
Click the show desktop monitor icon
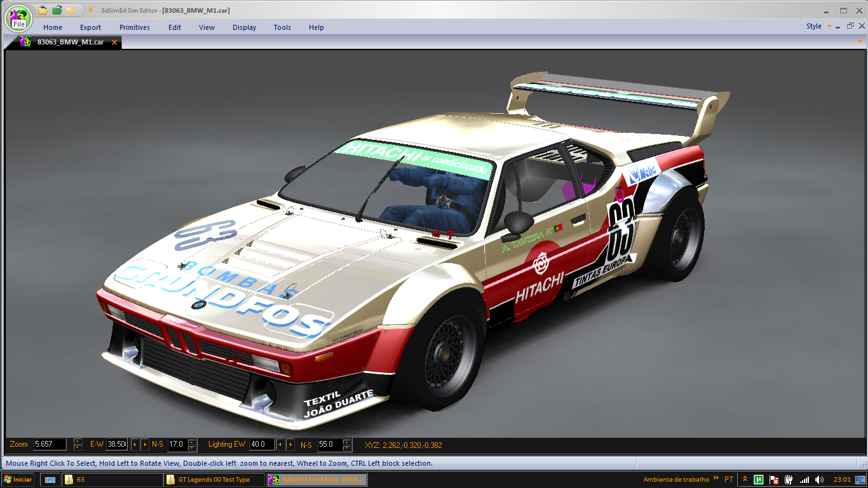[x=860, y=480]
